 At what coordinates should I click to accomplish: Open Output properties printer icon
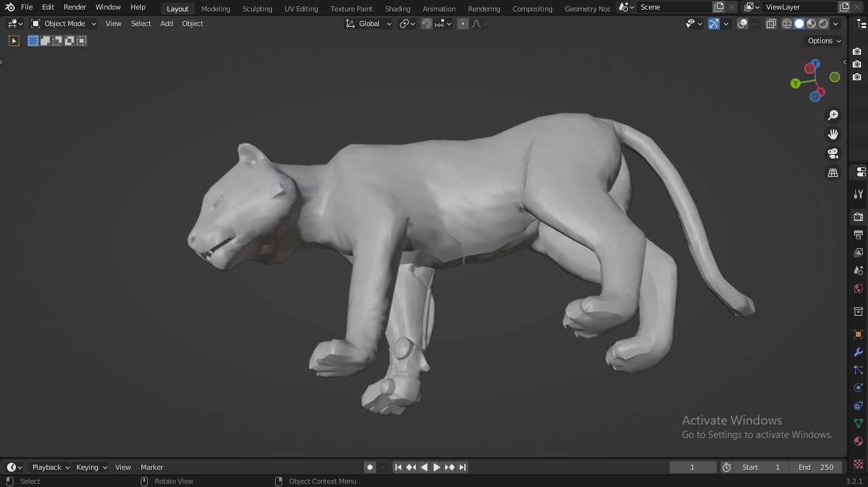pyautogui.click(x=858, y=235)
